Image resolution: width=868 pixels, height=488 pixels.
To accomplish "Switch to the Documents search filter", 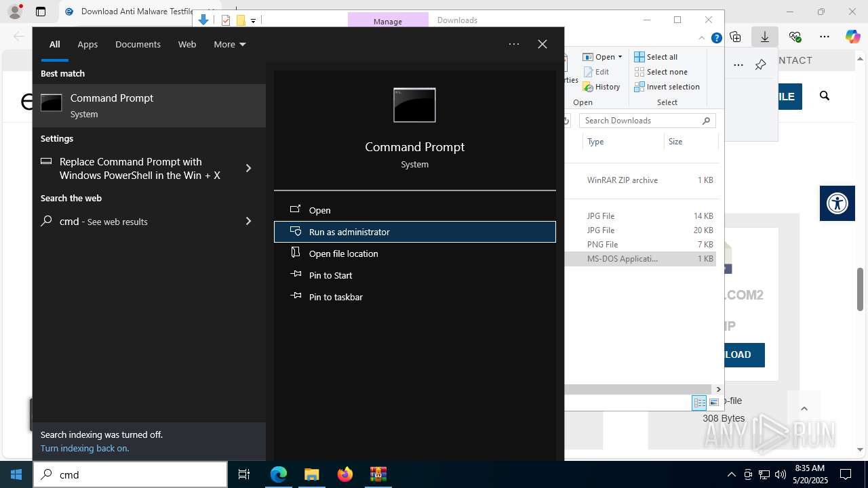I will (x=138, y=44).
